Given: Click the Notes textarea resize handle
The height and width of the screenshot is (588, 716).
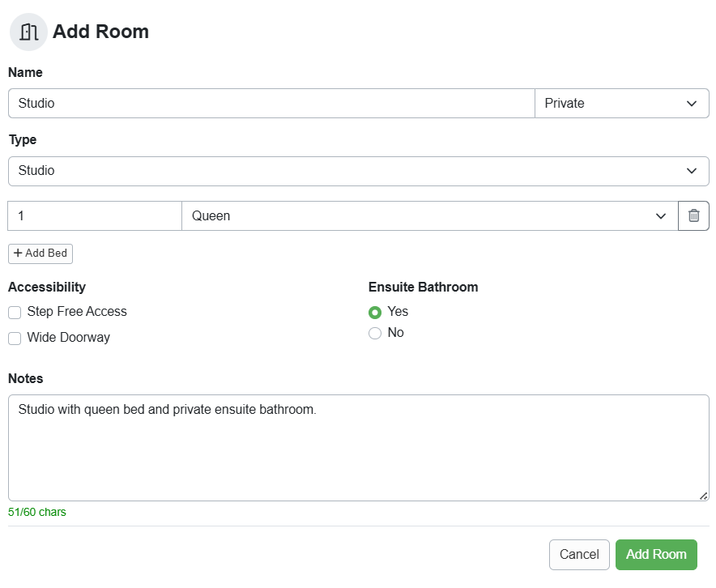Looking at the screenshot, I should [x=704, y=496].
